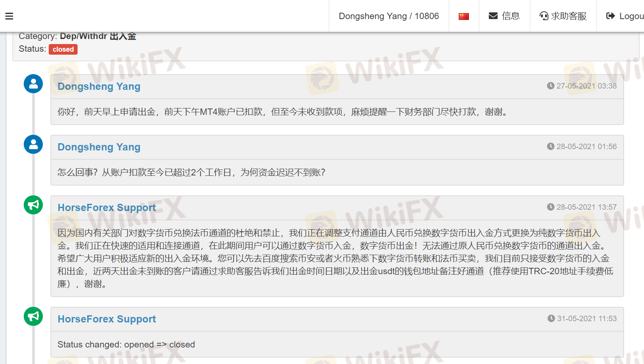The width and height of the screenshot is (644, 364).
Task: Click the Logout link text
Action: 631,16
